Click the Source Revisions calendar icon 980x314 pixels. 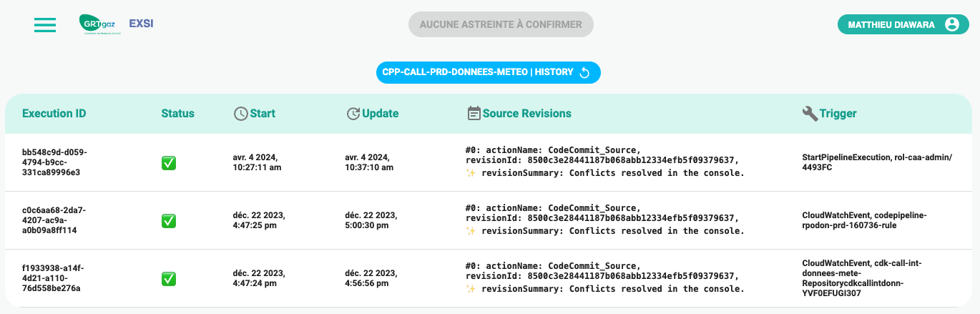click(x=474, y=114)
